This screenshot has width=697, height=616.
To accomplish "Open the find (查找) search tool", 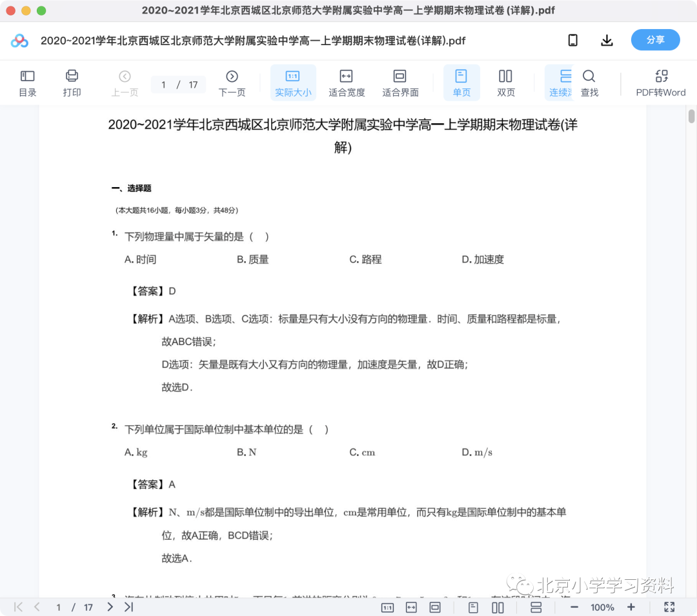I will pyautogui.click(x=589, y=83).
